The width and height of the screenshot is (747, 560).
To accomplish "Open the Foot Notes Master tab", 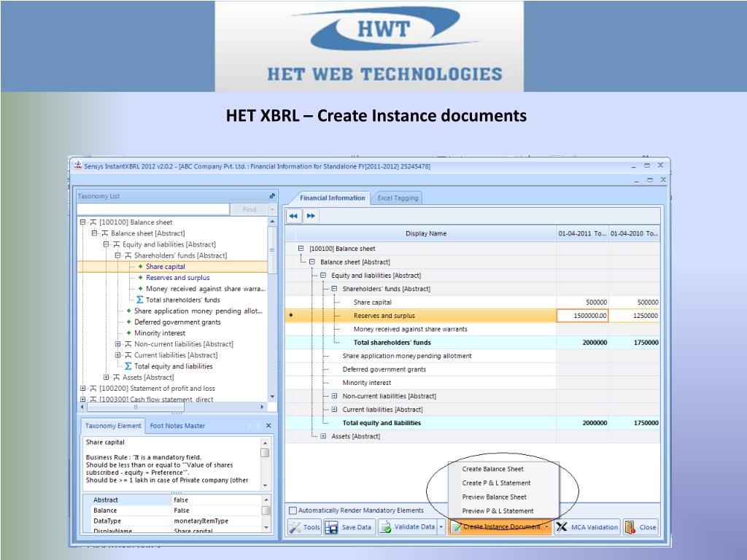I will point(177,426).
